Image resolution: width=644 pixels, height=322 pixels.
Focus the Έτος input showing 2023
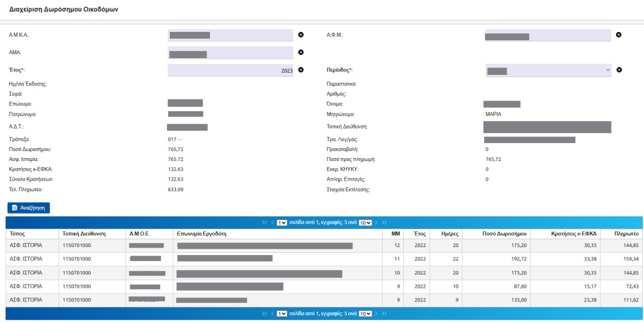point(230,70)
